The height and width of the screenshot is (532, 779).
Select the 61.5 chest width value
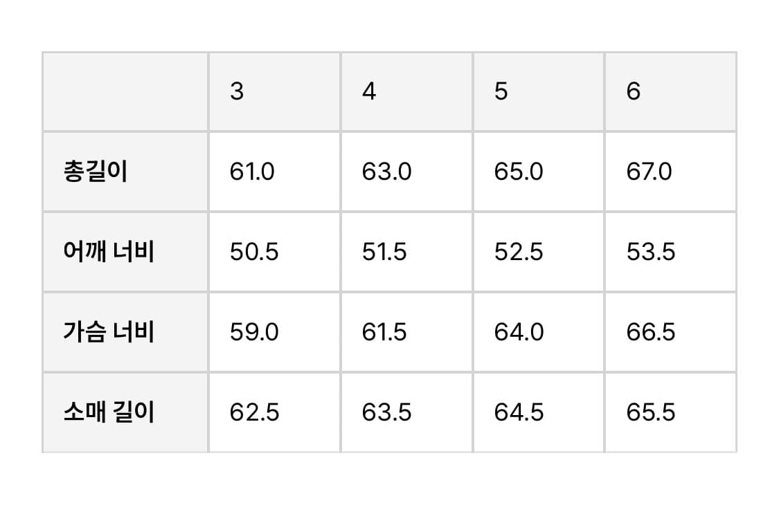pyautogui.click(x=384, y=332)
